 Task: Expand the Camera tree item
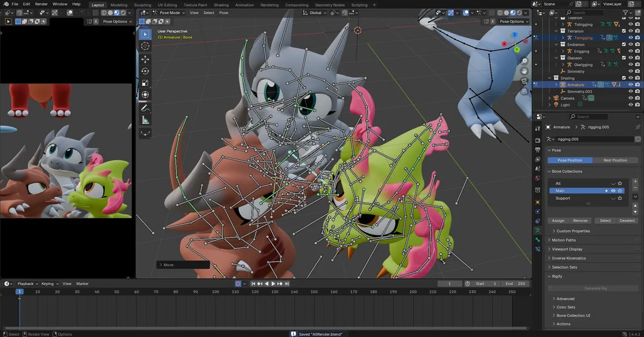(549, 98)
